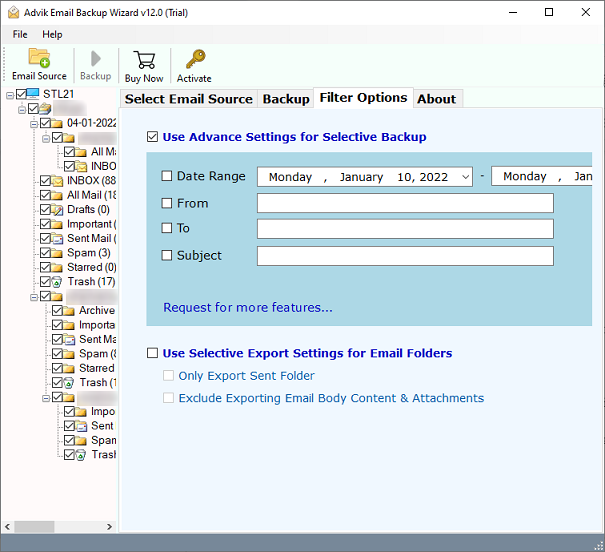Click the All Mail (18 folder icon
605x552 pixels.
pyautogui.click(x=57, y=195)
